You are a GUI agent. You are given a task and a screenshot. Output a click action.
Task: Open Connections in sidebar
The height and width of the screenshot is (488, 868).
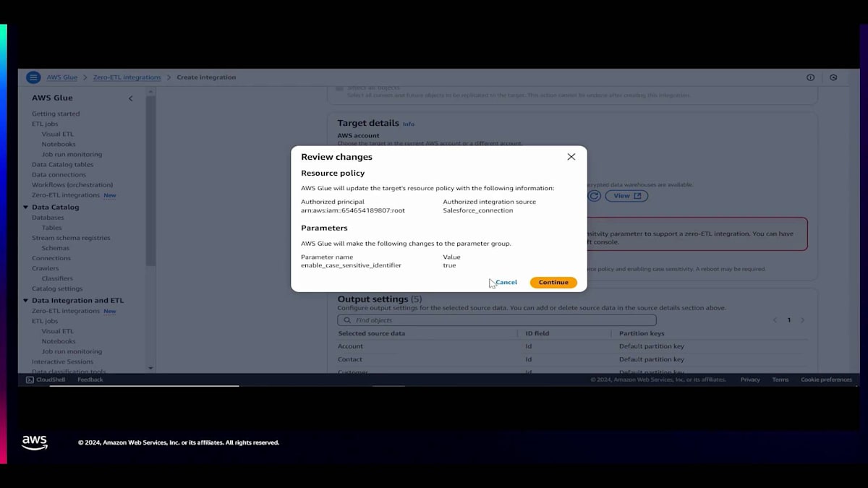(x=51, y=258)
